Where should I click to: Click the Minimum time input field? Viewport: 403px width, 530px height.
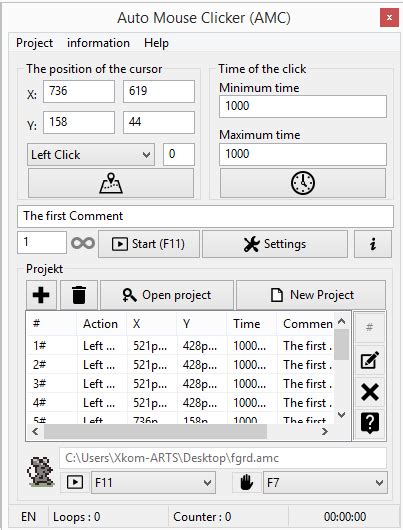pos(303,106)
